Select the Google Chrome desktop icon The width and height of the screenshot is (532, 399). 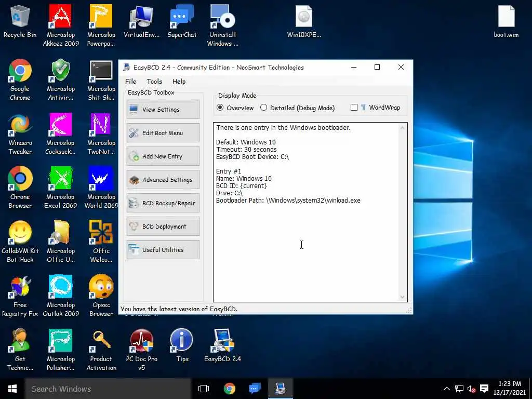(x=20, y=80)
